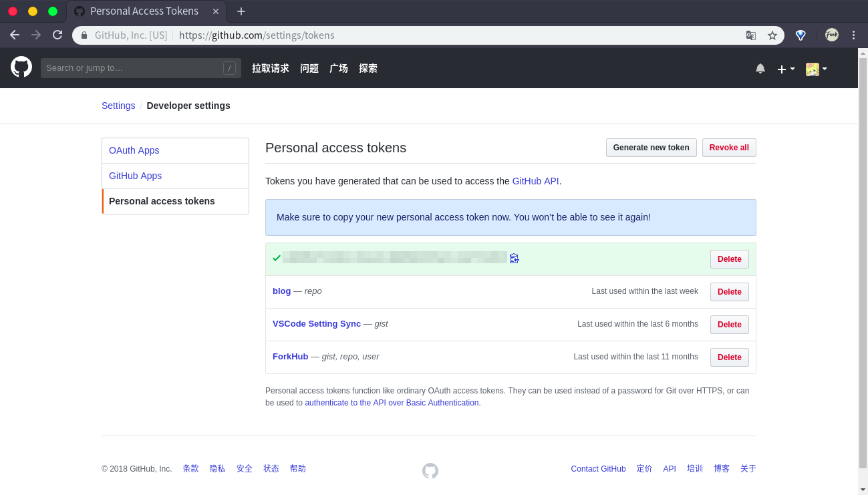Click footer 状态 link
This screenshot has width=868, height=495.
(271, 469)
